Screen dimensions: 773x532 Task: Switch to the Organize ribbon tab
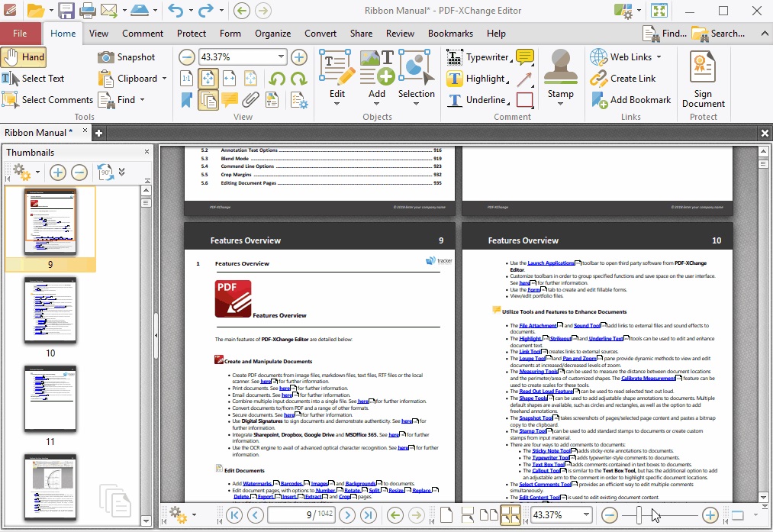272,33
